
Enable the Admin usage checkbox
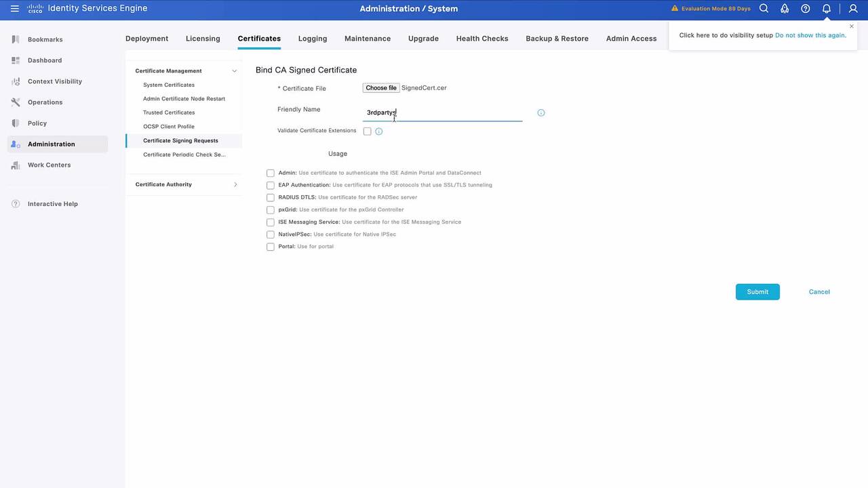tap(271, 174)
